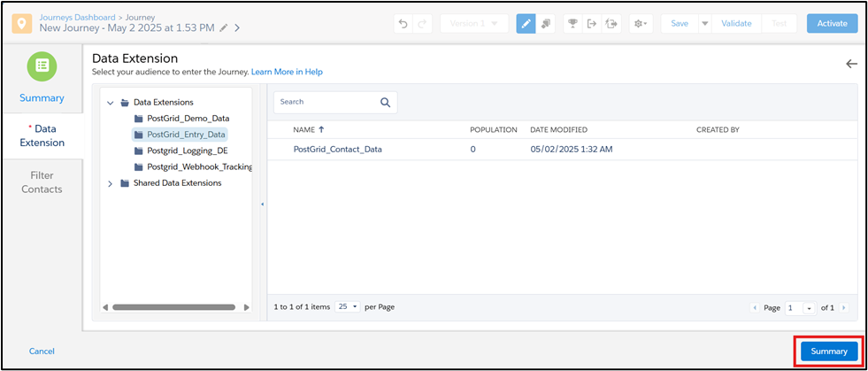This screenshot has width=868, height=371.
Task: Open the goal trophy icon
Action: click(573, 24)
